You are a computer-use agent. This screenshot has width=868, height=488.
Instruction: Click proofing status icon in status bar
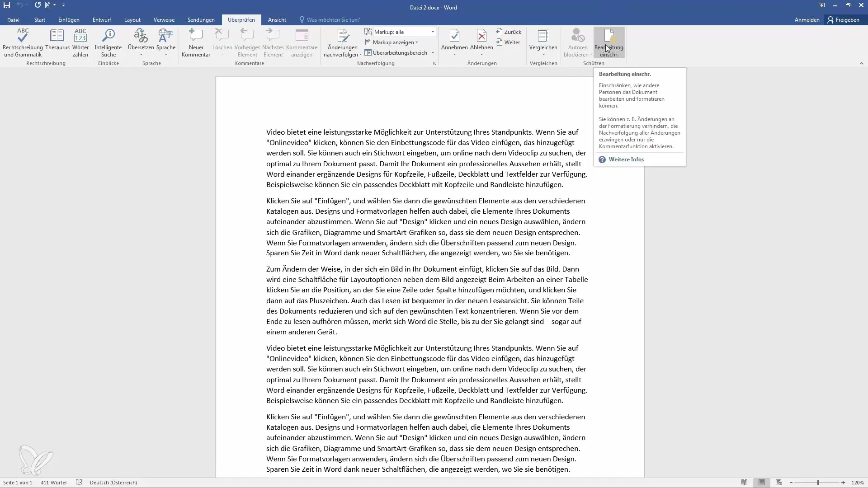click(x=79, y=483)
